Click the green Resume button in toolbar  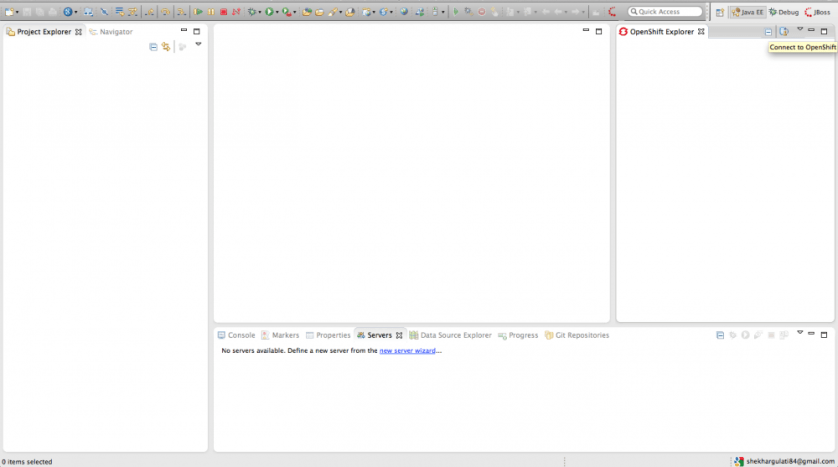click(x=198, y=12)
